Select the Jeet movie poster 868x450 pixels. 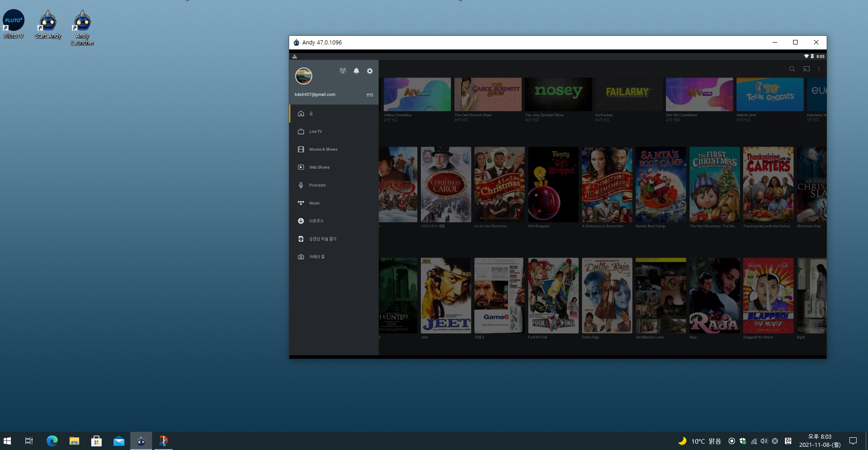pyautogui.click(x=446, y=295)
